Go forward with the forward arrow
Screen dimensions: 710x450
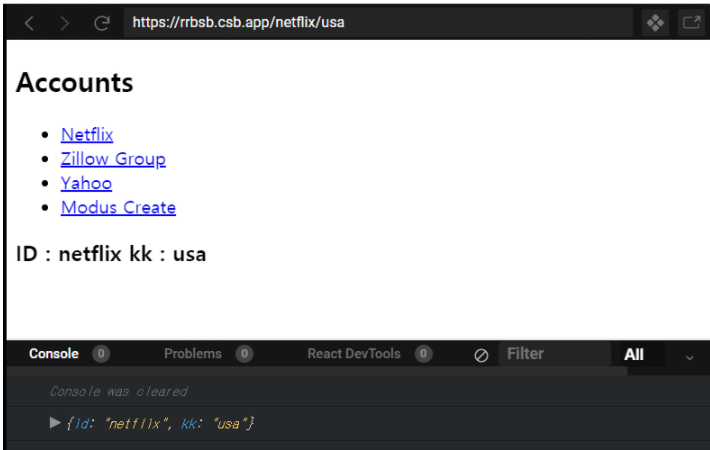tap(65, 23)
